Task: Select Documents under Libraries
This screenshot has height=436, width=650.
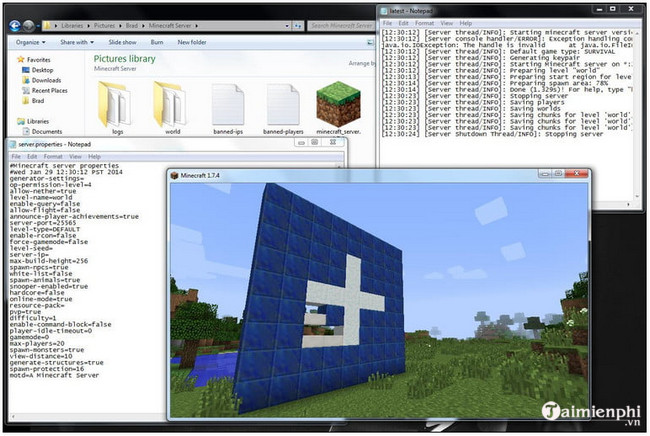Action: point(42,131)
